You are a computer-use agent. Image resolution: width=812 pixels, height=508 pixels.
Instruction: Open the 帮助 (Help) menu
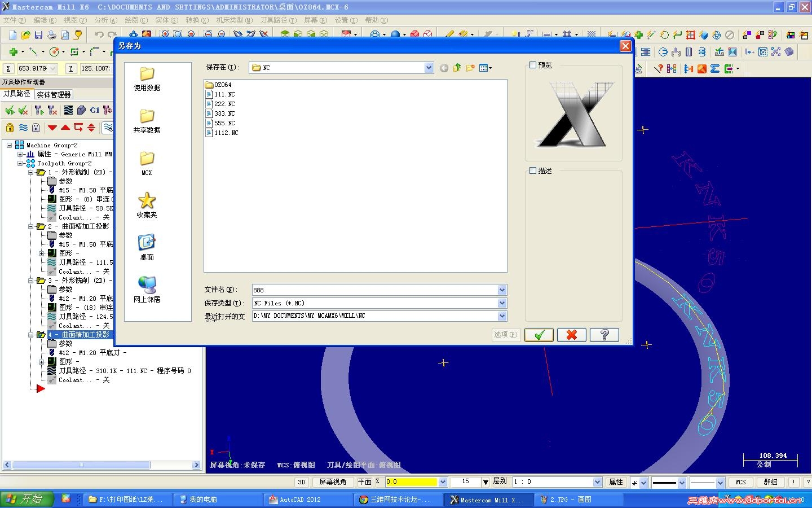376,20
